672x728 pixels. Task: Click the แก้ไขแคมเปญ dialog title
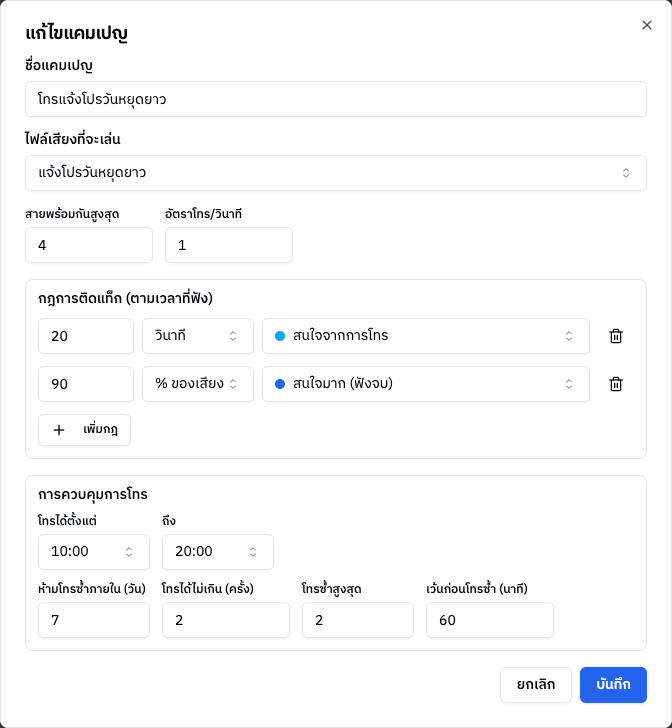click(77, 33)
